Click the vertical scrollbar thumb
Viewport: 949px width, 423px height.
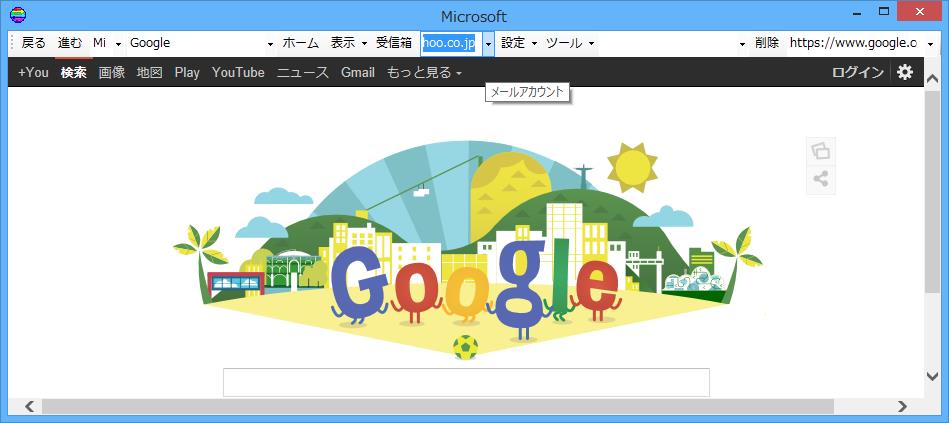tap(933, 190)
